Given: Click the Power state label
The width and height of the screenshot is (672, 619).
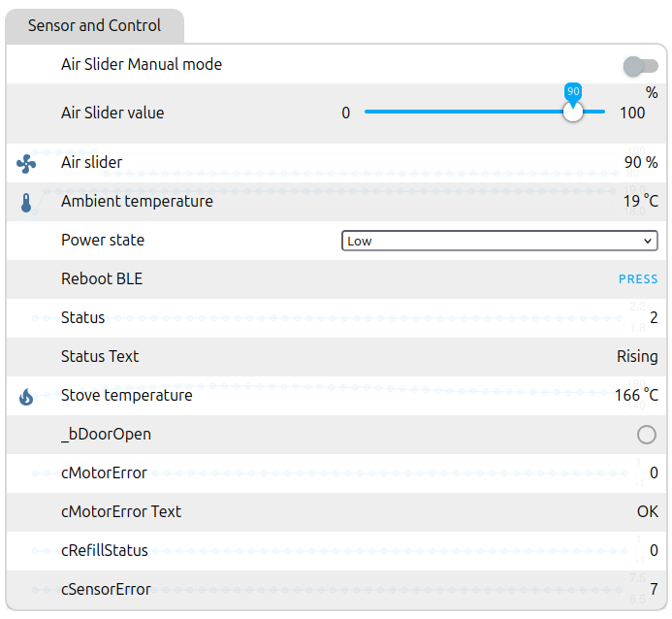Looking at the screenshot, I should pos(103,241).
